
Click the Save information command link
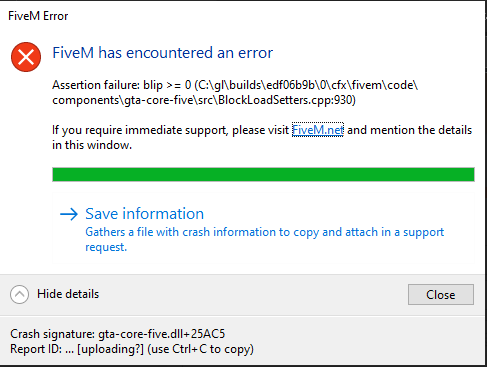263,228
